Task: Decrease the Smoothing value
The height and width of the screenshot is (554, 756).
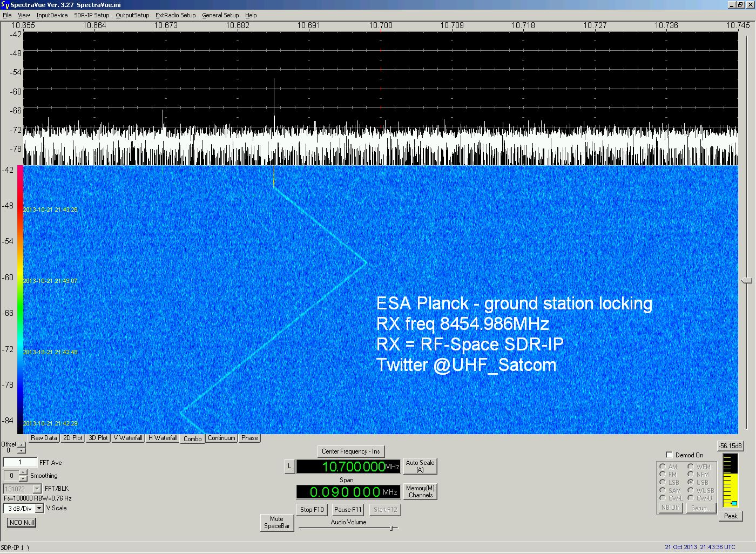Action: pos(23,478)
